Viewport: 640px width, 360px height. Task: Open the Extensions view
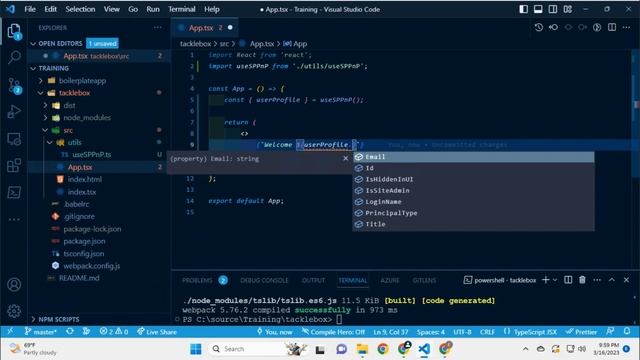tap(14, 165)
